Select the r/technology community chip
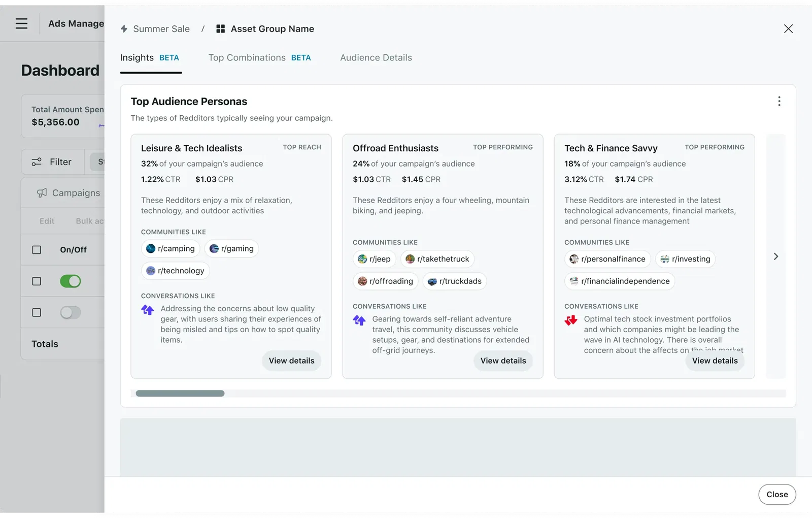 tap(175, 270)
